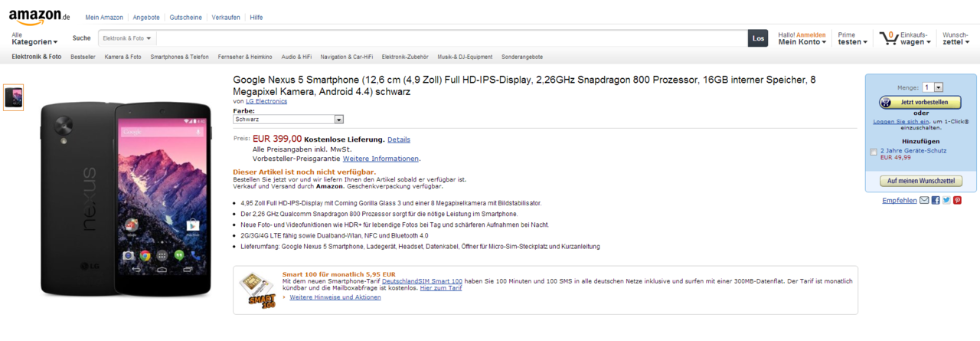Share the product on Twitter

946,200
